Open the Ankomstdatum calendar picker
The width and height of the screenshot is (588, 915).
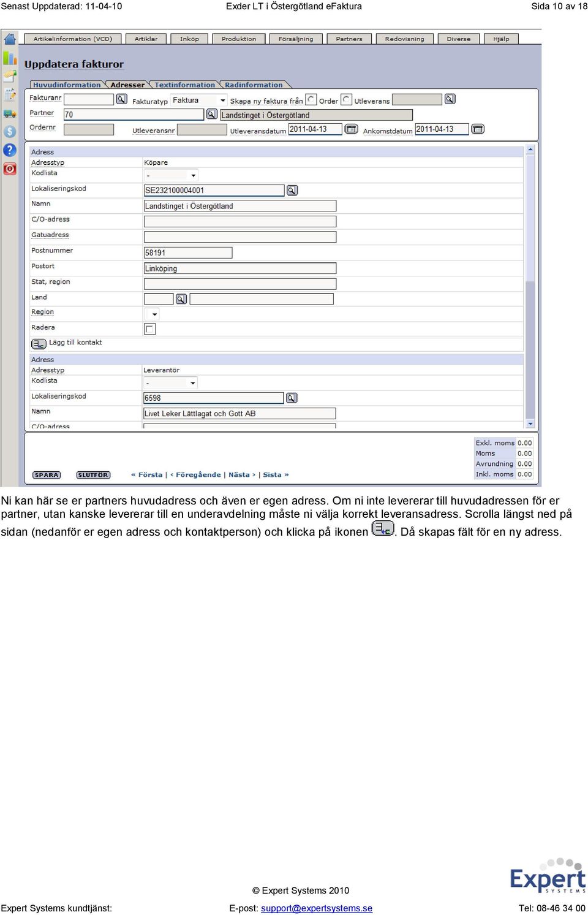478,129
